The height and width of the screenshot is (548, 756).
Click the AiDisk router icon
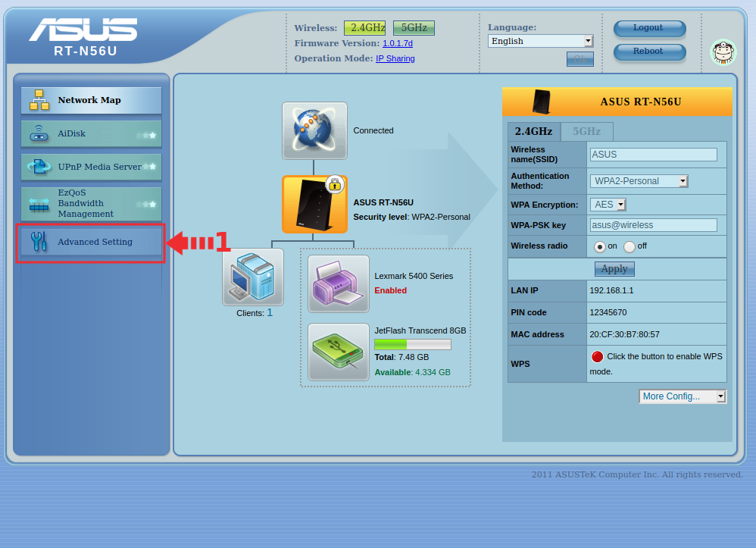tap(39, 133)
